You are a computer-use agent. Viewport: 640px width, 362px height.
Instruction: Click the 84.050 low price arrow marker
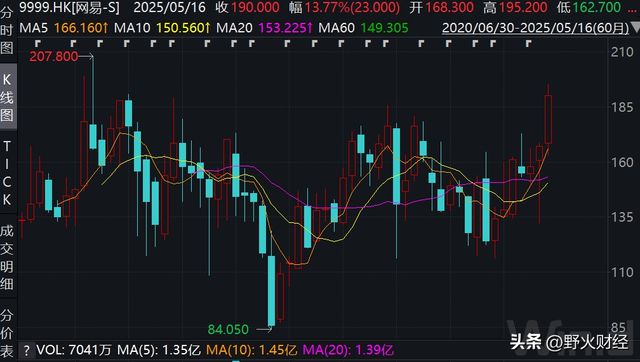(x=264, y=329)
